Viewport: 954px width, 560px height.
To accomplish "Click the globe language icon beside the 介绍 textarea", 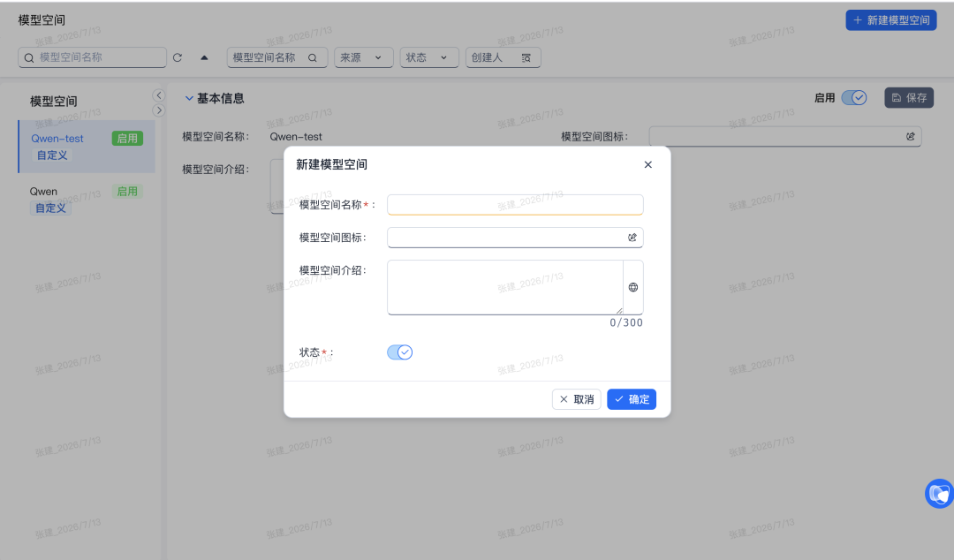I will 633,287.
